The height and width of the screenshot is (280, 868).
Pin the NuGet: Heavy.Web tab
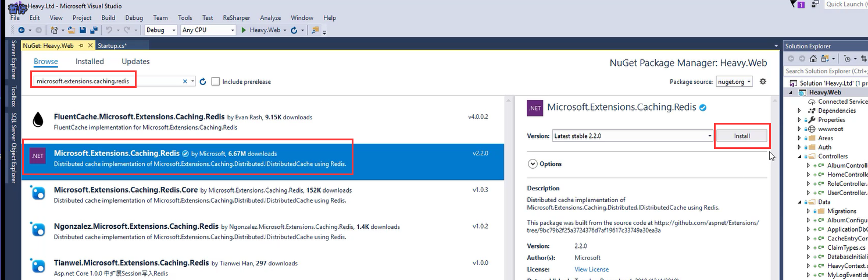pos(81,45)
